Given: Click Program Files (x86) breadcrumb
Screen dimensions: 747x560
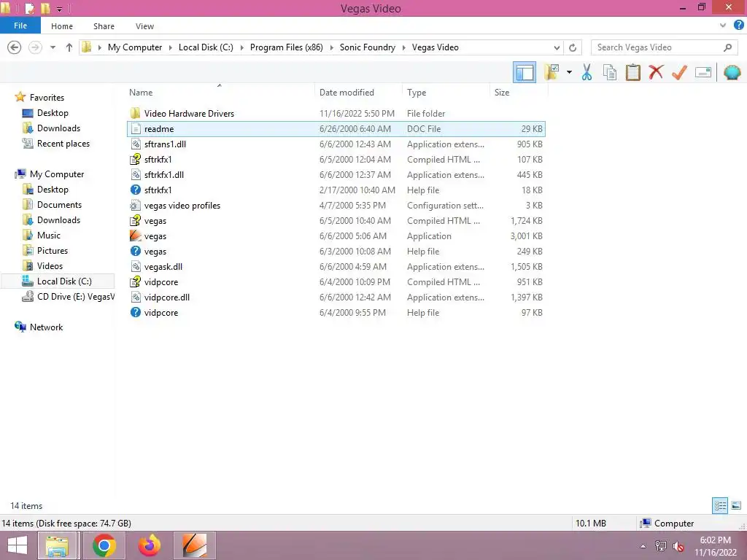Looking at the screenshot, I should click(x=286, y=47).
